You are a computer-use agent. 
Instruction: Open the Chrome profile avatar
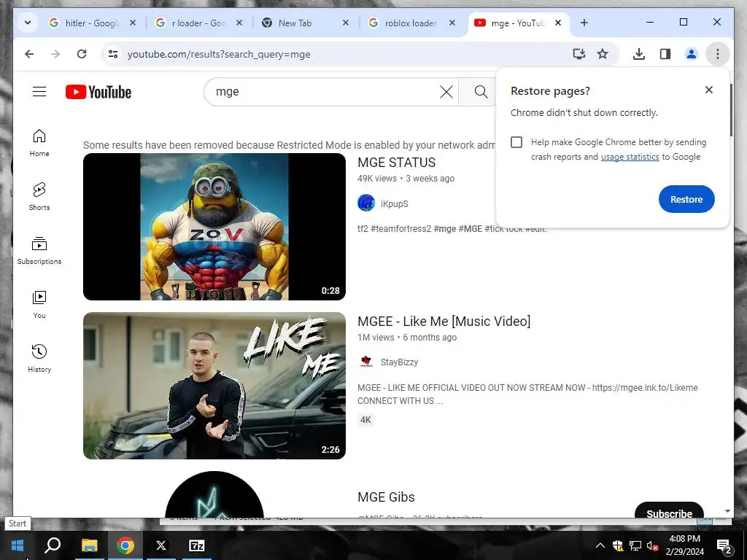(x=692, y=54)
